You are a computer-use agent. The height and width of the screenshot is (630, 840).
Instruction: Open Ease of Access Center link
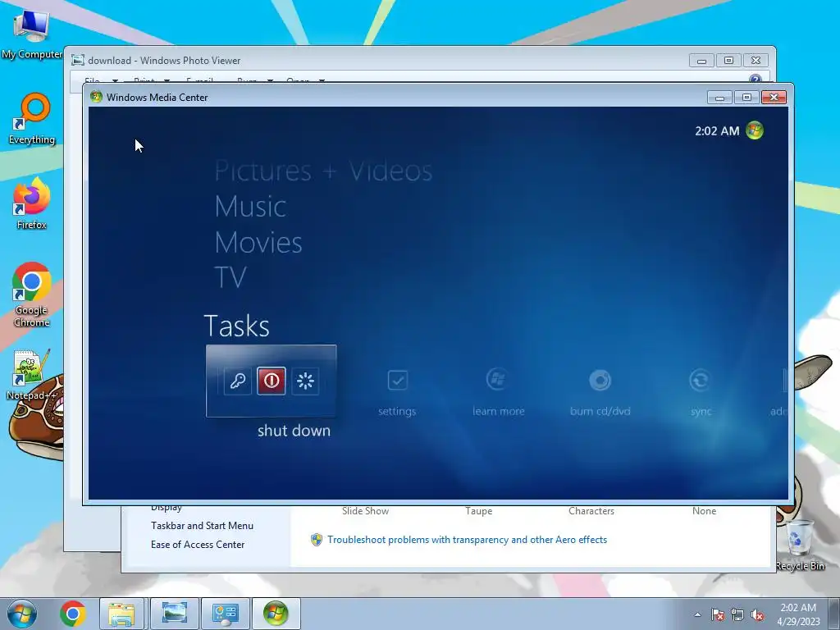pyautogui.click(x=198, y=545)
